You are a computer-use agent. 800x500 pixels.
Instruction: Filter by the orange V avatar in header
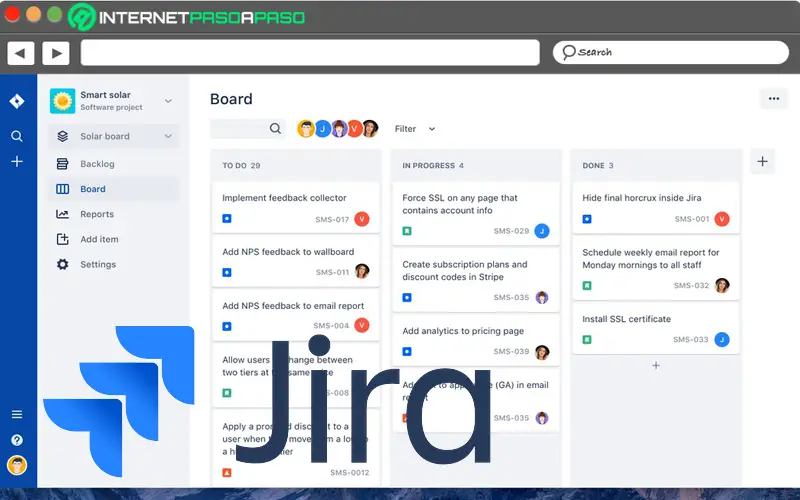click(354, 129)
